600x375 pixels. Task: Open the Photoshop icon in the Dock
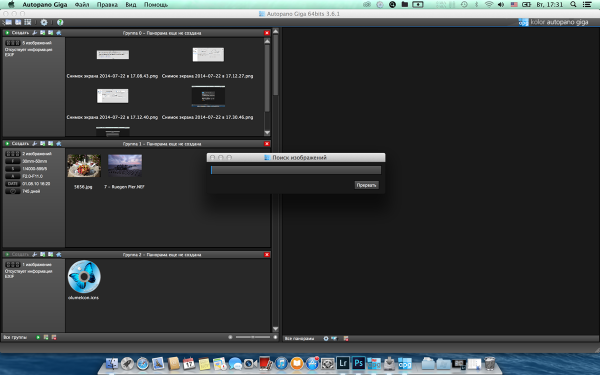coord(358,362)
